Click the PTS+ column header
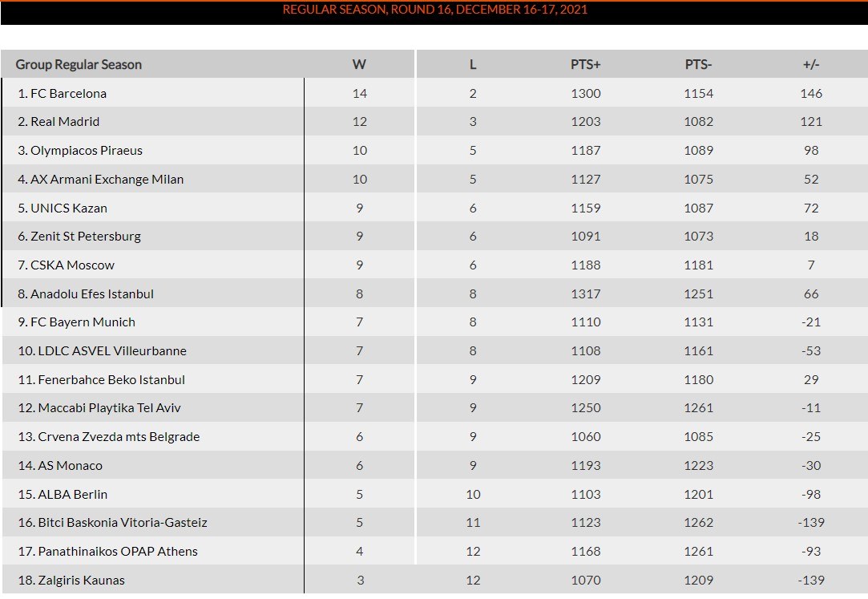The image size is (868, 599). tap(585, 64)
